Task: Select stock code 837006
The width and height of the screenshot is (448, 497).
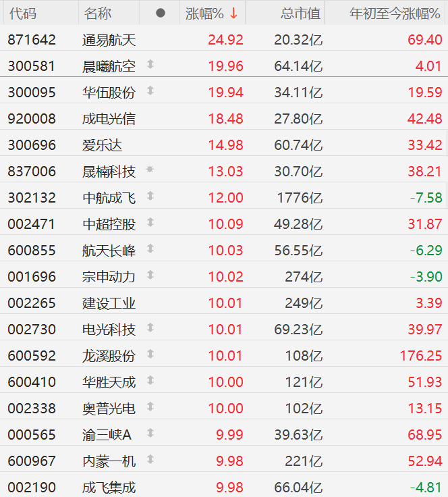Action: [x=32, y=172]
